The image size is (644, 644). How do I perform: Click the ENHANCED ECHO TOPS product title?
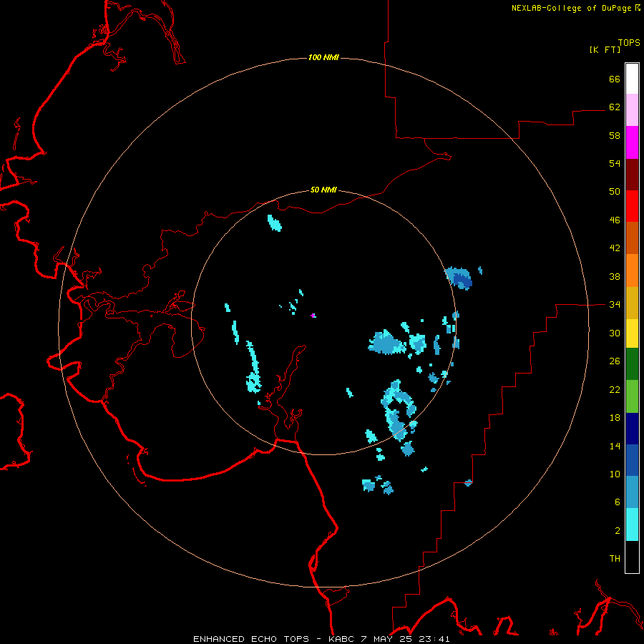[x=251, y=639]
